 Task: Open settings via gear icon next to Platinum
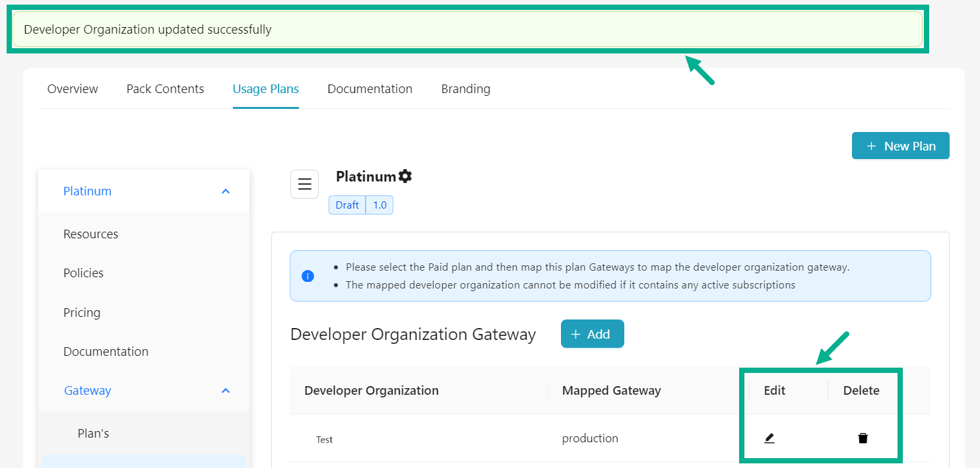point(405,176)
